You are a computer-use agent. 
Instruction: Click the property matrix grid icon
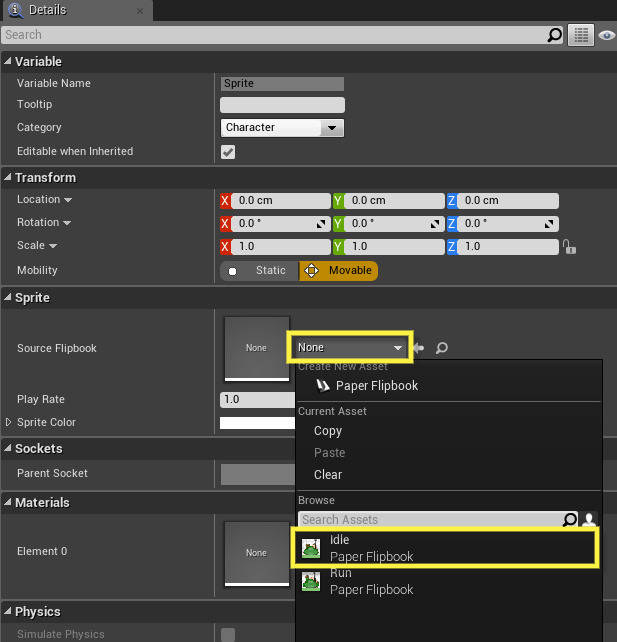[x=581, y=35]
